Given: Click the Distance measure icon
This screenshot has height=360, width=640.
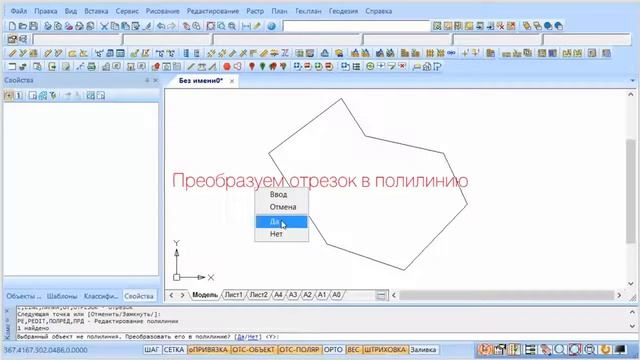Looking at the screenshot, I should coord(247,26).
